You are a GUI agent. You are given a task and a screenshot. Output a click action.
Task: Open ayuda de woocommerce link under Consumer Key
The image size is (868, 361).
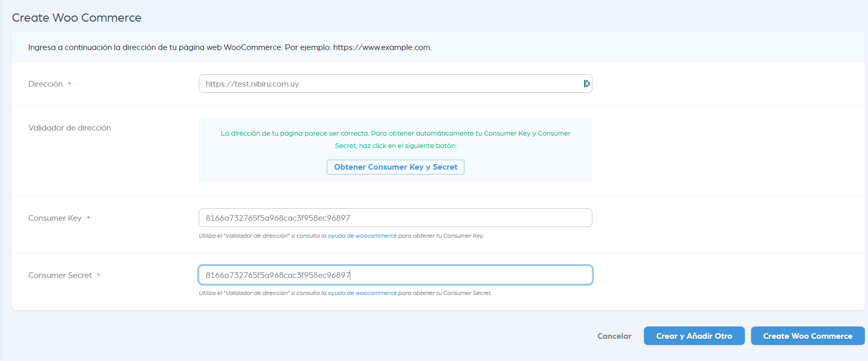click(x=362, y=236)
